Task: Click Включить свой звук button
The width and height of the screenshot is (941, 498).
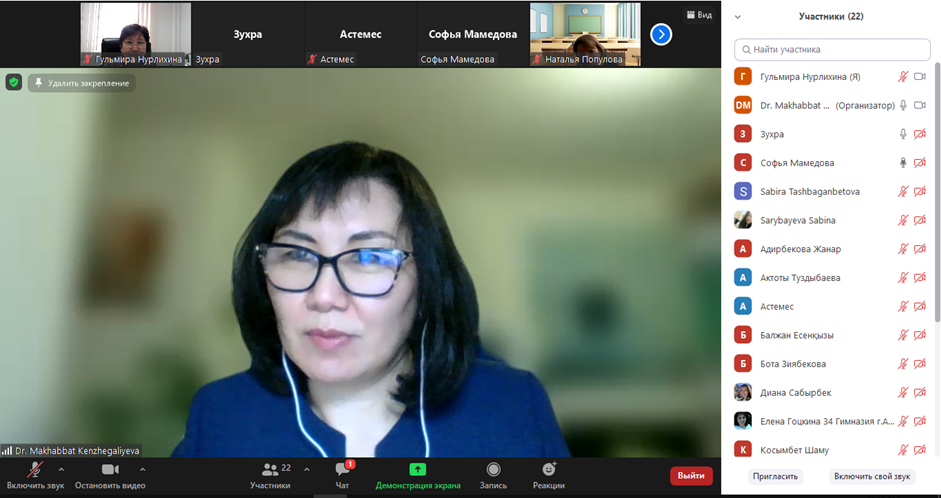Action: coord(872,476)
